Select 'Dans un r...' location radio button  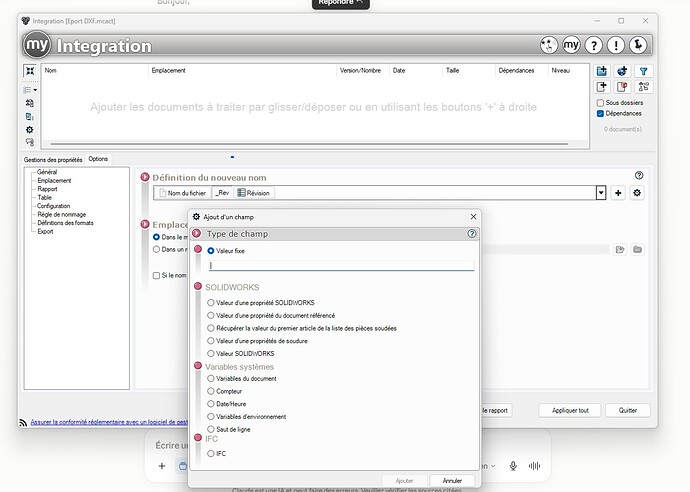(156, 250)
